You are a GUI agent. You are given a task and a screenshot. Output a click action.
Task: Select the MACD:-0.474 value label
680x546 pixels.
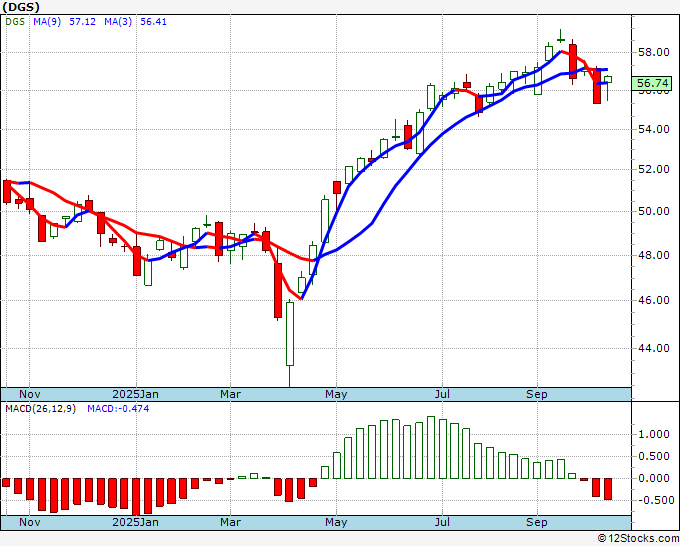coord(118,409)
